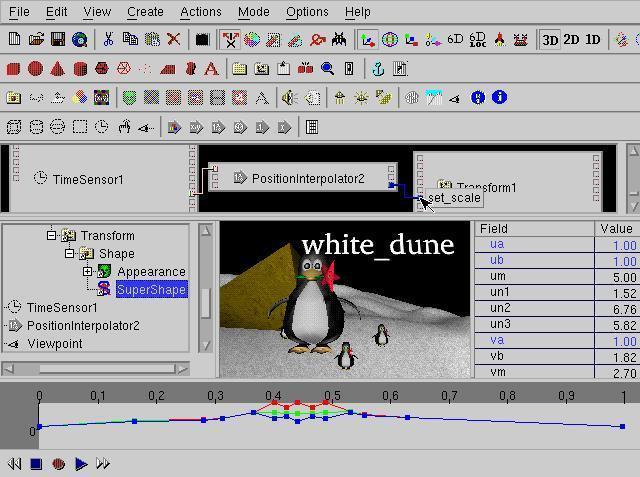Collapse the Transform tree node

pyautogui.click(x=51, y=235)
